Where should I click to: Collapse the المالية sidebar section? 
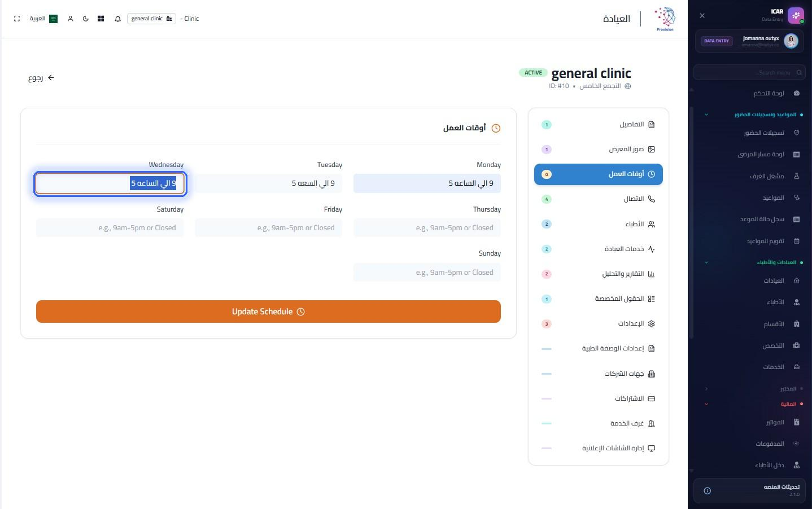click(x=706, y=404)
